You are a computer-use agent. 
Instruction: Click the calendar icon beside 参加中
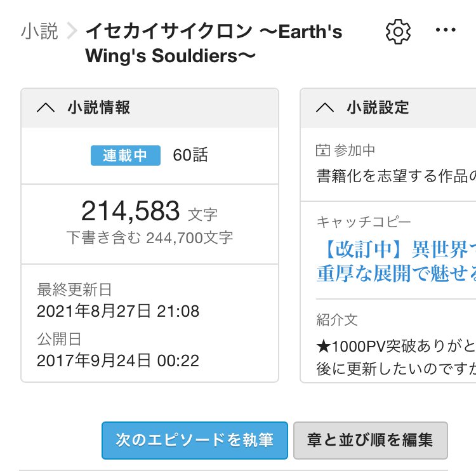click(x=323, y=150)
